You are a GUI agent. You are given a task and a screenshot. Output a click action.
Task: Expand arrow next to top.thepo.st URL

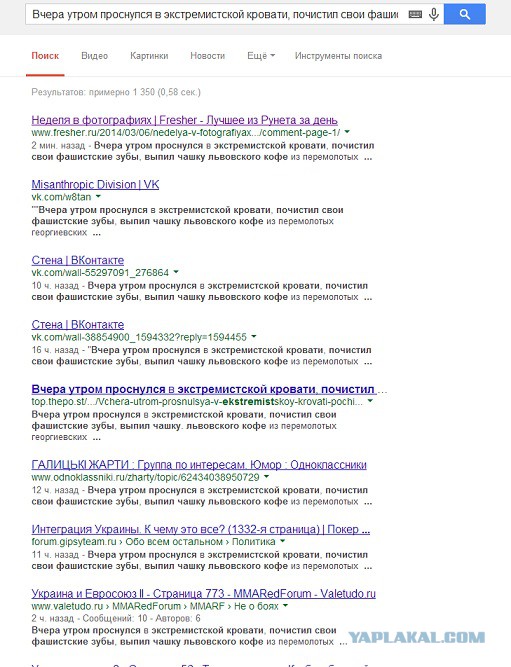(x=370, y=401)
